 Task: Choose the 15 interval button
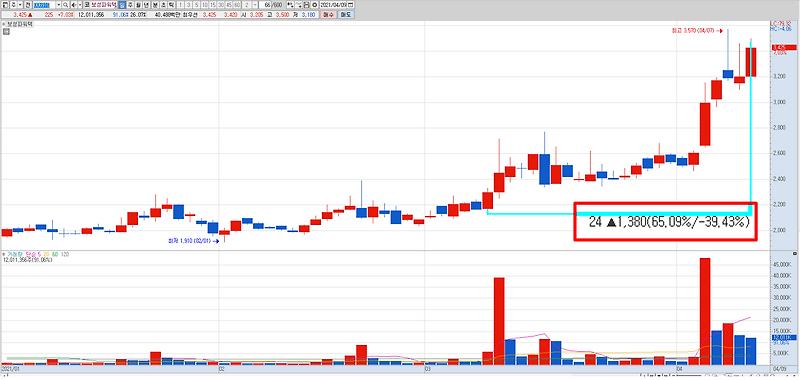coord(213,5)
